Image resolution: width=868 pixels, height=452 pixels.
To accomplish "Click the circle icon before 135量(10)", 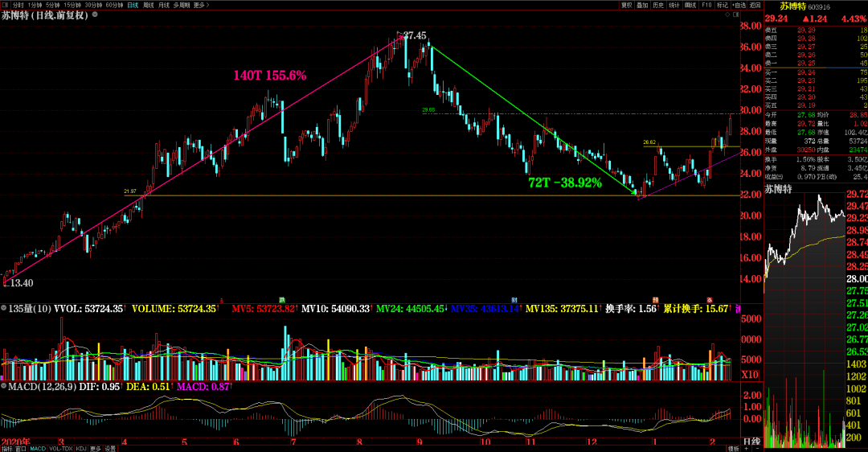I will [4, 309].
